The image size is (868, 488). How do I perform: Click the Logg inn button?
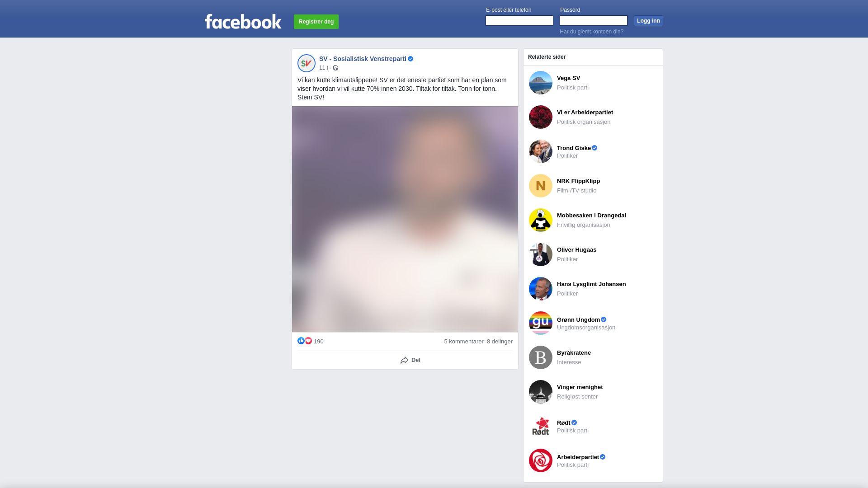click(648, 21)
